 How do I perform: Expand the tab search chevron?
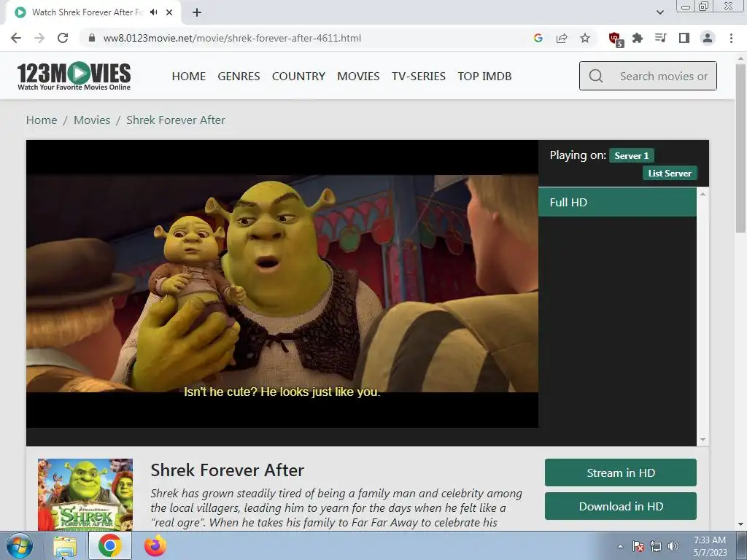pos(659,12)
